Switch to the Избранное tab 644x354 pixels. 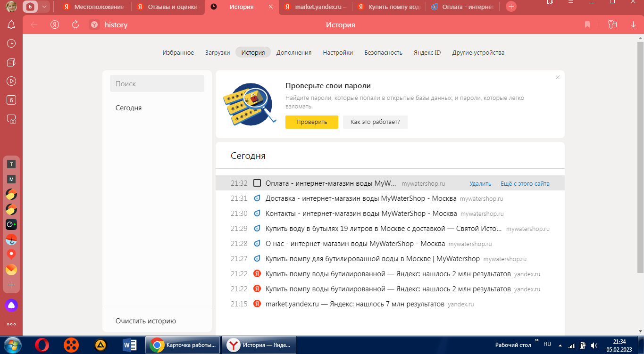point(178,52)
